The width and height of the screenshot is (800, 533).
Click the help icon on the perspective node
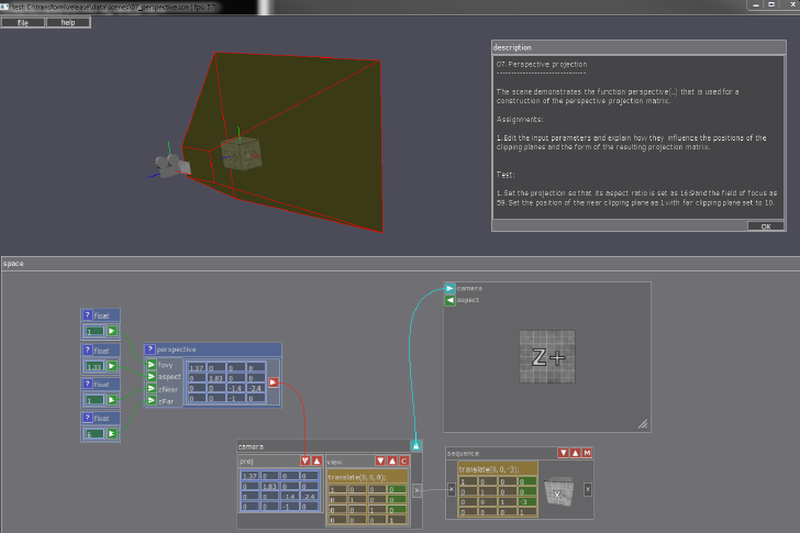tap(150, 350)
